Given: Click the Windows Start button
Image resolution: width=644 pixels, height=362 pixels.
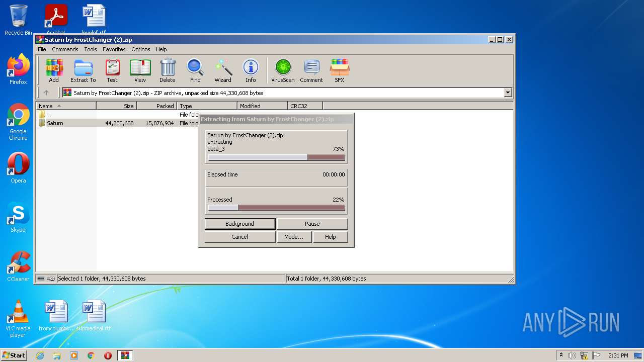Looking at the screenshot, I should point(14,355).
